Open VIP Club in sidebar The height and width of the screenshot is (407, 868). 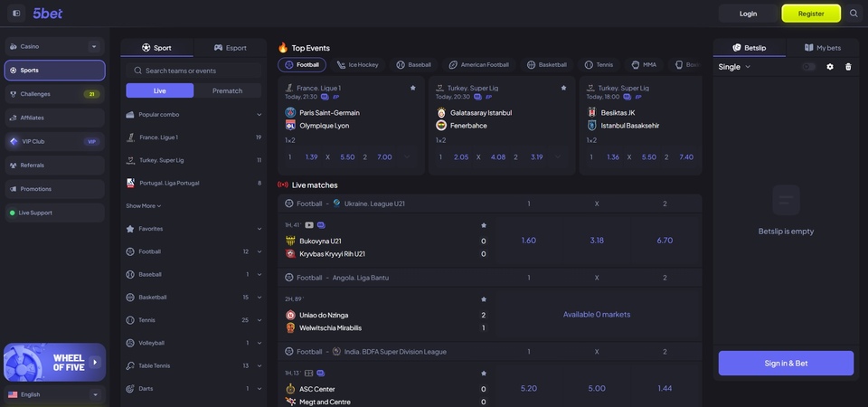tap(54, 141)
